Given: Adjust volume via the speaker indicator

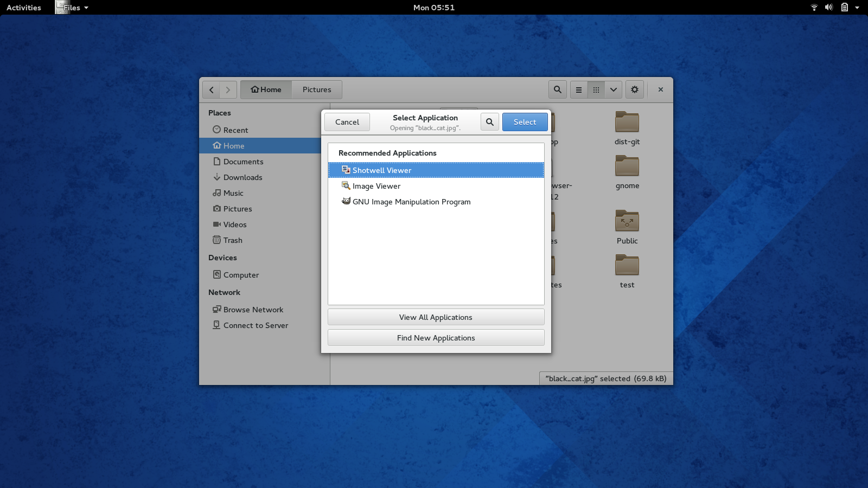Looking at the screenshot, I should 828,8.
